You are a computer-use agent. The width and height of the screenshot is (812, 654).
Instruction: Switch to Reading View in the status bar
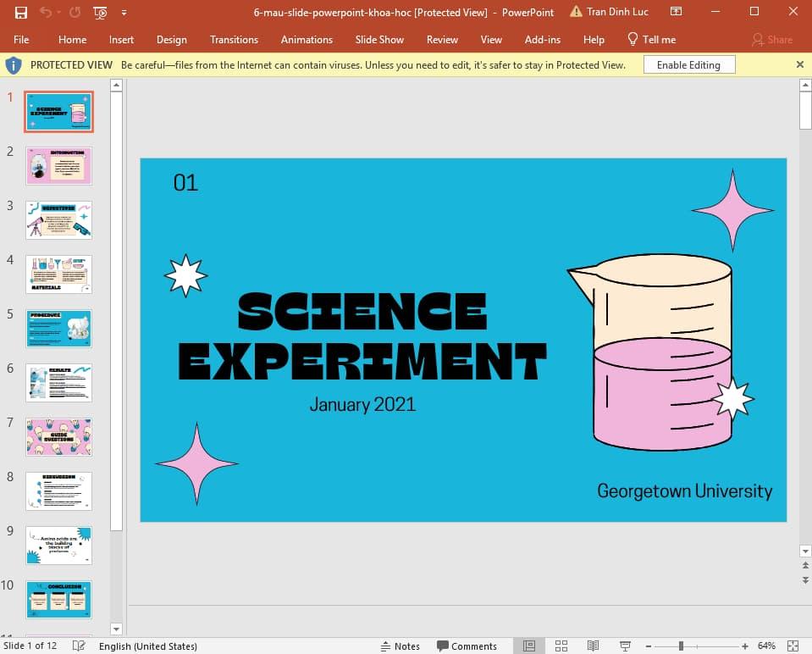tap(593, 646)
